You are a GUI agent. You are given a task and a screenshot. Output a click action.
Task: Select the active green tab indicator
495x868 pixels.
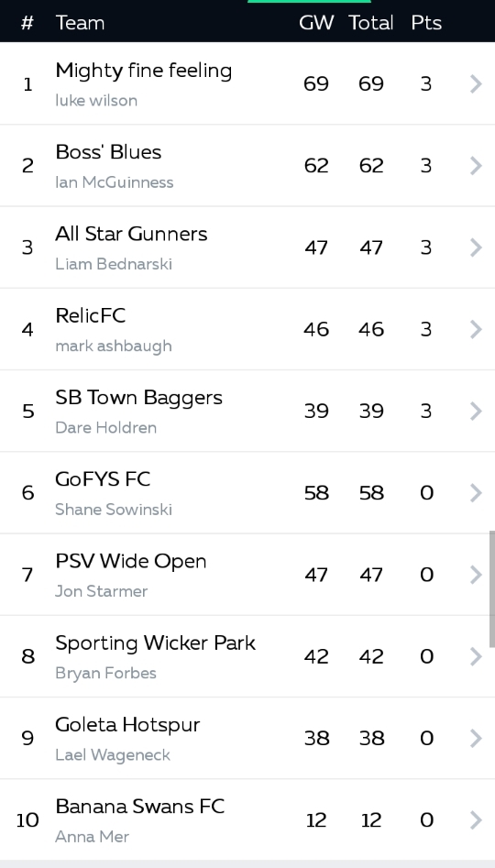tap(309, 2)
